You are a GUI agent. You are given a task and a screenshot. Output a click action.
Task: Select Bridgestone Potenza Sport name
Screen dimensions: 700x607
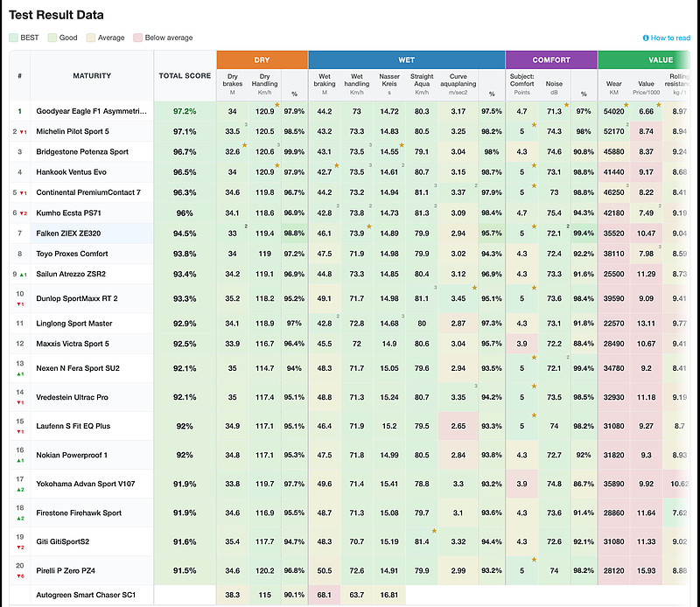[x=82, y=152]
